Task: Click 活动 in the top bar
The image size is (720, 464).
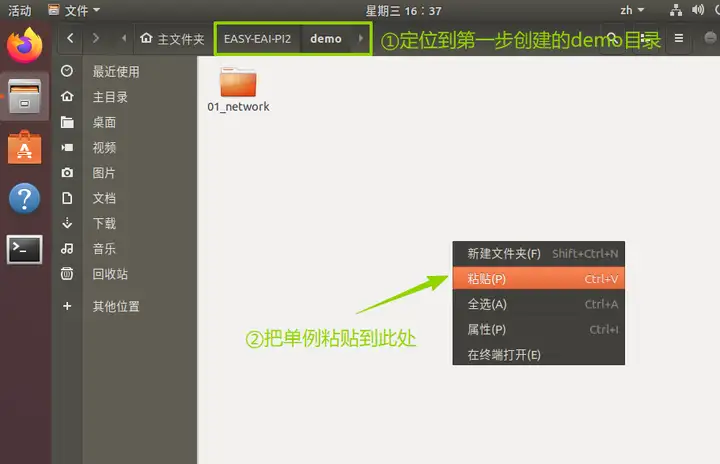Action: click(19, 11)
